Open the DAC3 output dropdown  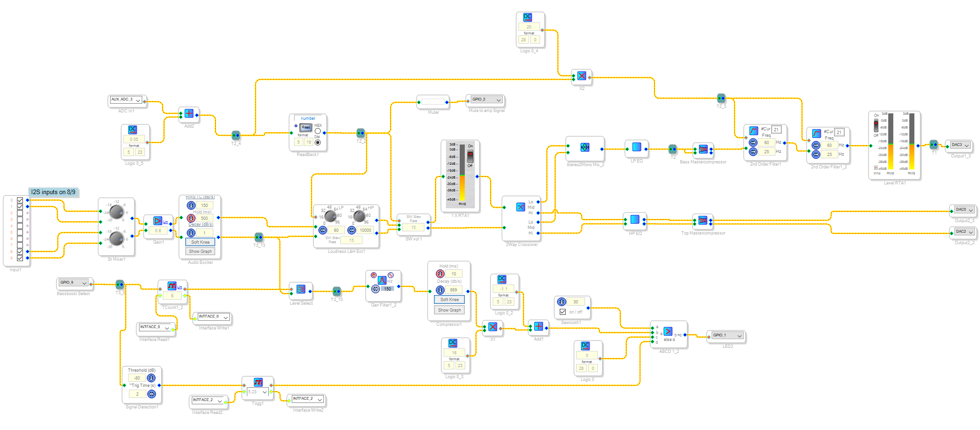(966, 145)
